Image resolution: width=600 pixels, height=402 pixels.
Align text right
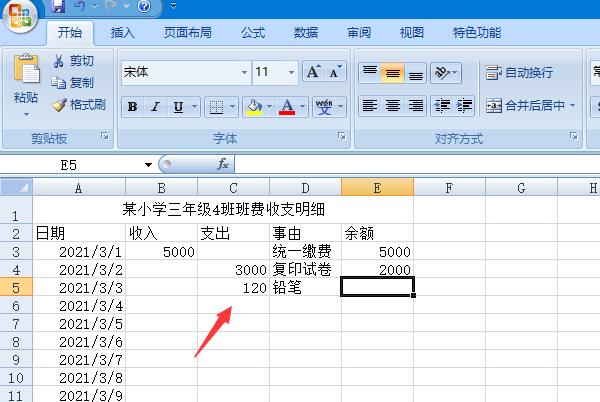416,105
